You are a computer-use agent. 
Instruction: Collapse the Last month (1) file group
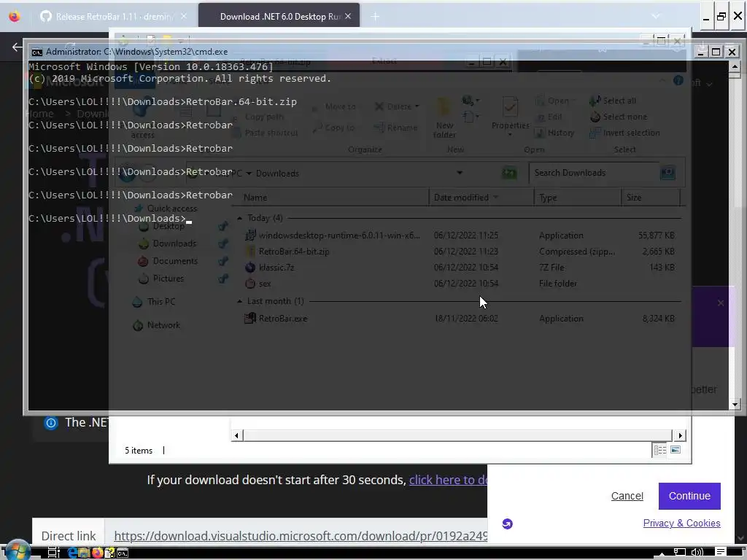click(x=239, y=301)
